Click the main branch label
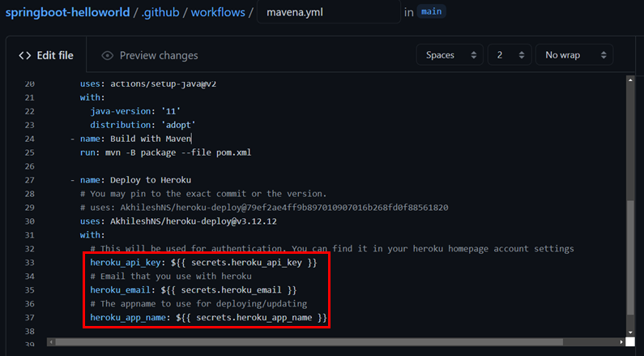The image size is (644, 356). (x=431, y=11)
